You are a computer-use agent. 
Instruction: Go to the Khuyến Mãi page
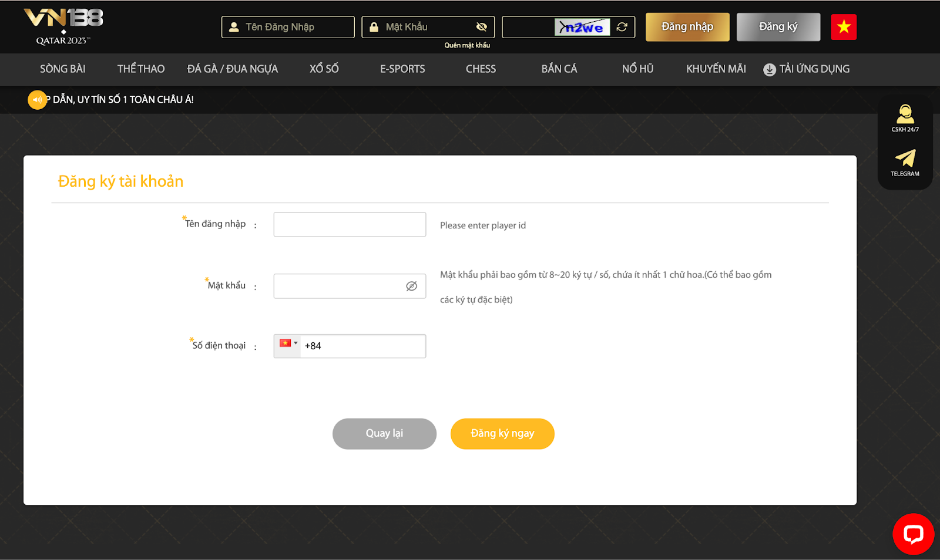(x=716, y=69)
